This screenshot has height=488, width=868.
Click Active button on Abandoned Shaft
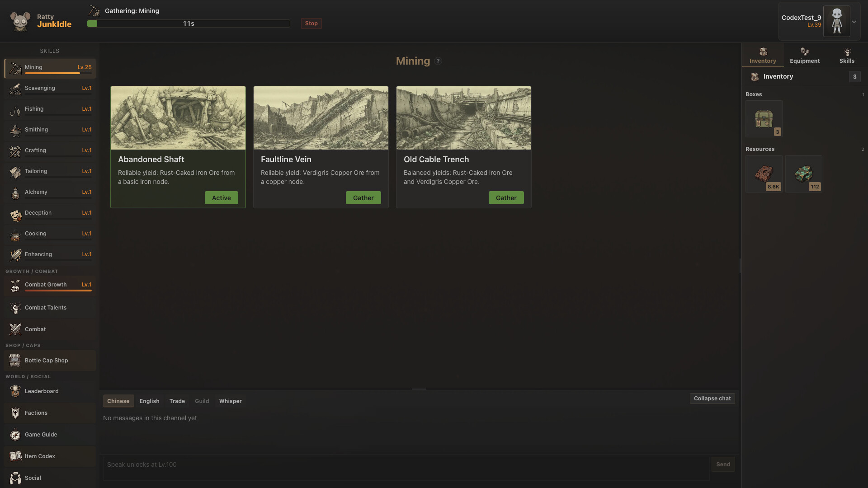(x=221, y=198)
